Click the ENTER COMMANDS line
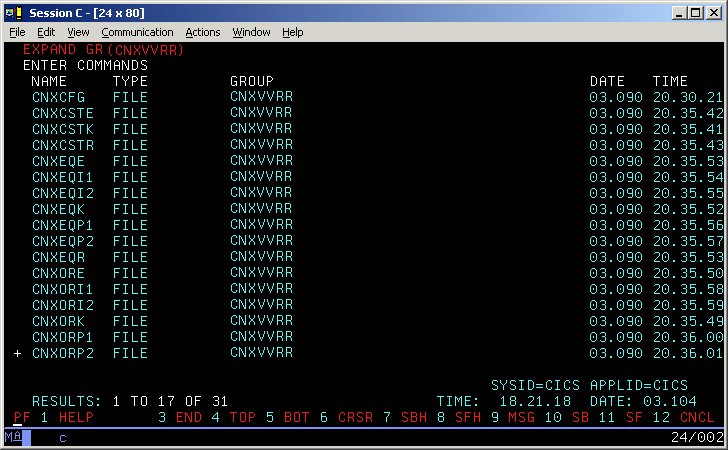This screenshot has width=728, height=450. point(85,65)
